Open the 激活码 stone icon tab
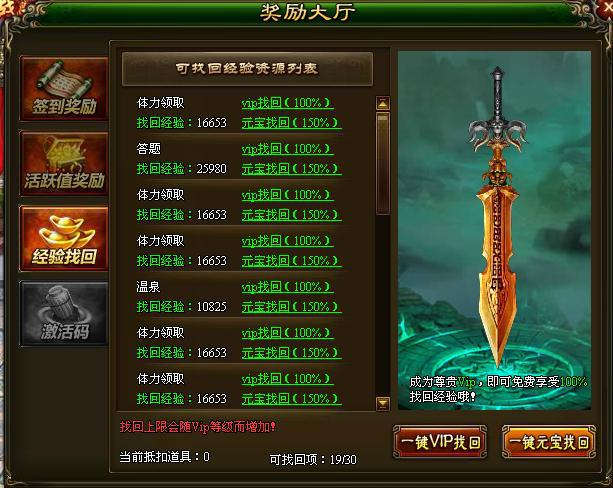613x488 pixels. tap(64, 313)
